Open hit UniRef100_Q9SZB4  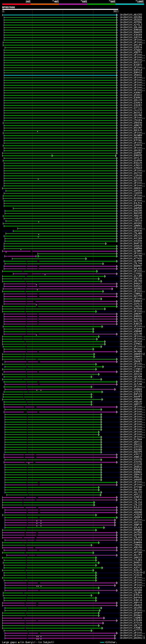[x=131, y=17]
